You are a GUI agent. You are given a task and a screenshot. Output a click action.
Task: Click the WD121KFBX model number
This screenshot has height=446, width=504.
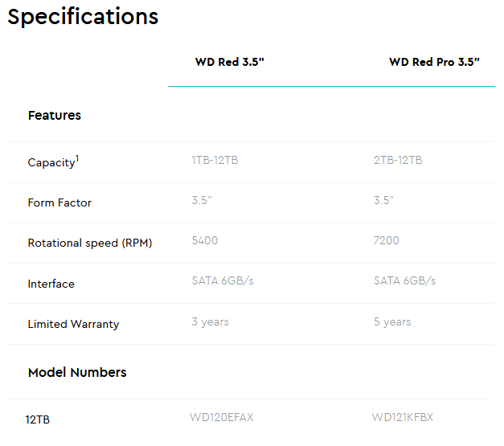click(403, 417)
